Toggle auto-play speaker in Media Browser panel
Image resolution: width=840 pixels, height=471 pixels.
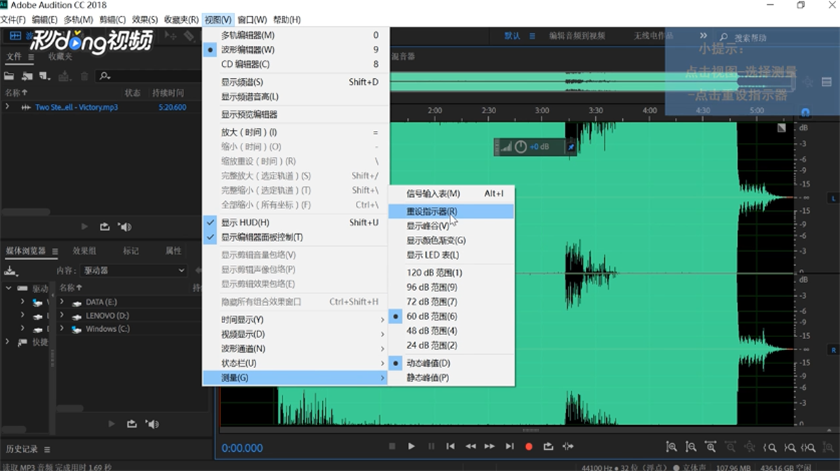click(153, 424)
